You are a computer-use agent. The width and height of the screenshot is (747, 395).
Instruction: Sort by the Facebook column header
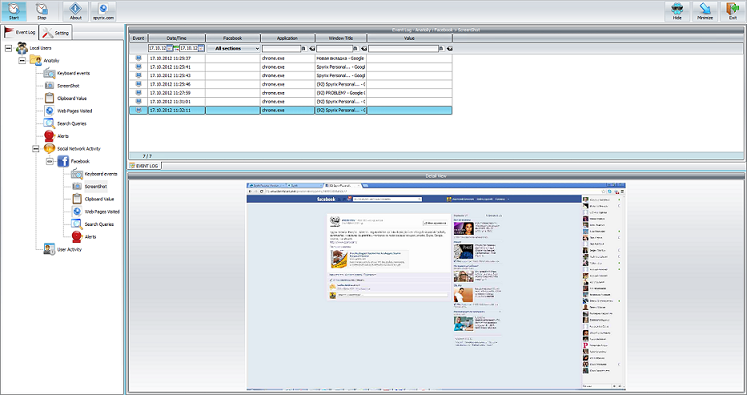coord(233,38)
